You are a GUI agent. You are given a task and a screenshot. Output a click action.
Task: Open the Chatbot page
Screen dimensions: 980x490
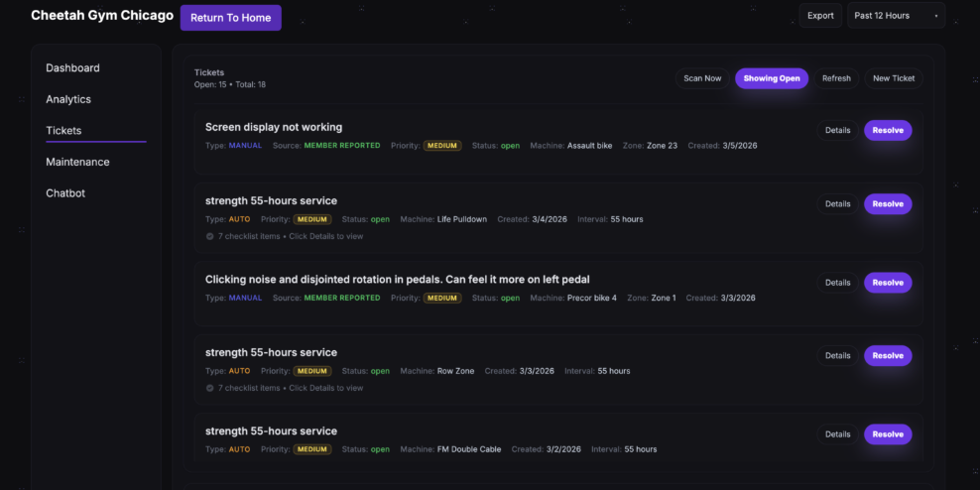pyautogui.click(x=65, y=193)
